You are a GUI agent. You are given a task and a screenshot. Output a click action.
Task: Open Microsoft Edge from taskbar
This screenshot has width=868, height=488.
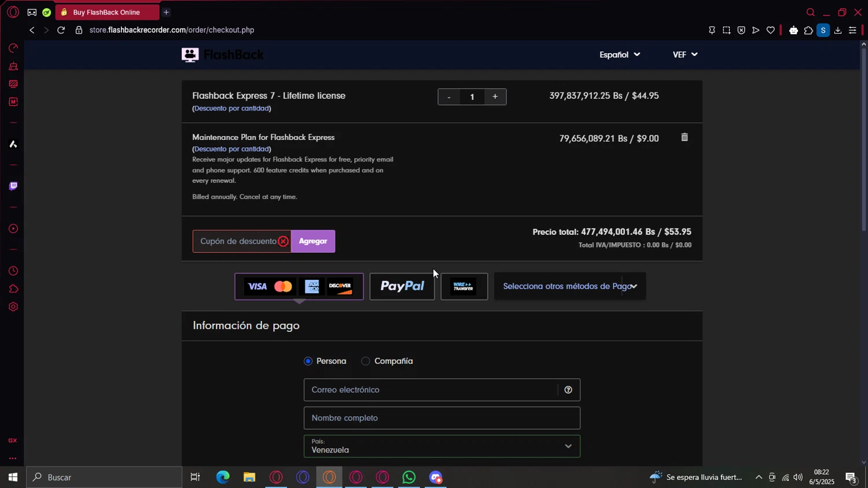click(x=223, y=477)
